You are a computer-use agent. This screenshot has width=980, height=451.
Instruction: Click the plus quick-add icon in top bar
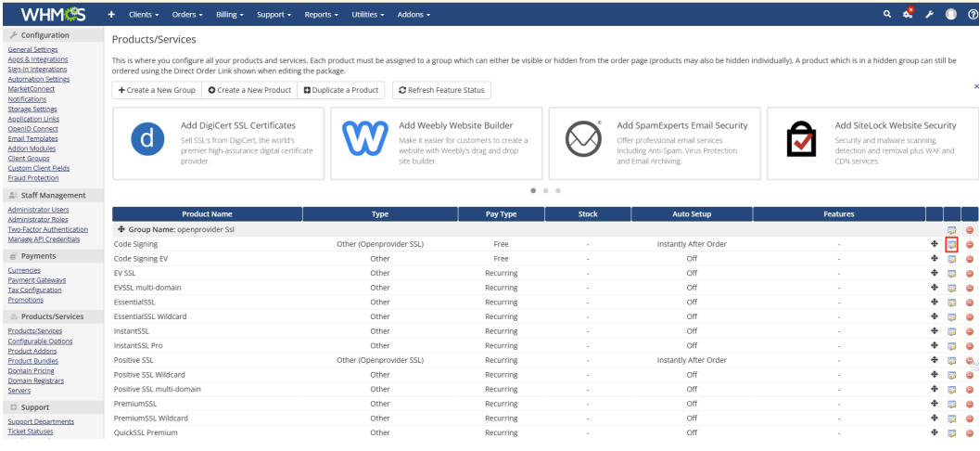pos(111,15)
